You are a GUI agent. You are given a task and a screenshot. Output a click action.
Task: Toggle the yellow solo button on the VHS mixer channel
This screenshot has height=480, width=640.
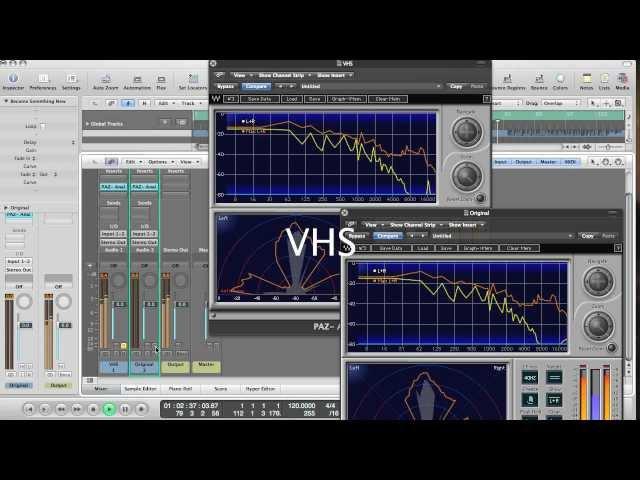pos(123,345)
